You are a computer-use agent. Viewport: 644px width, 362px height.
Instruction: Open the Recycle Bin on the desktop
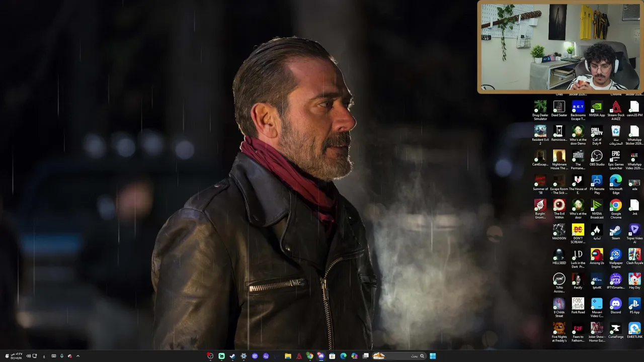click(616, 135)
